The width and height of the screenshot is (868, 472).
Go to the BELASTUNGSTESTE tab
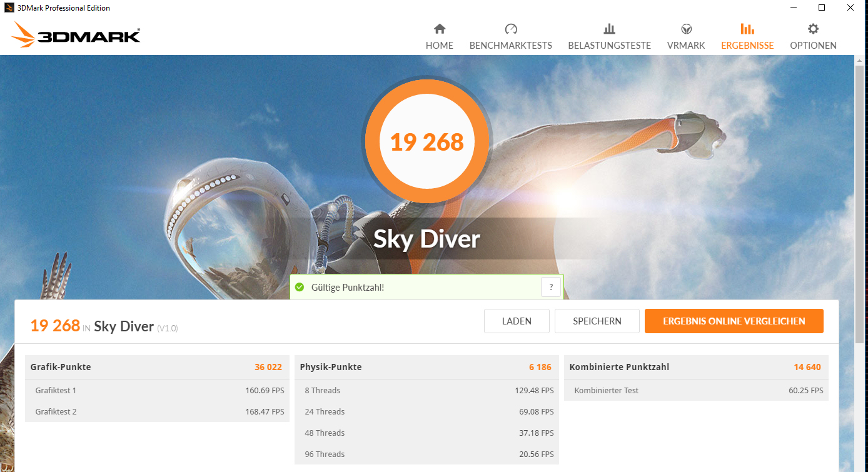point(610,38)
